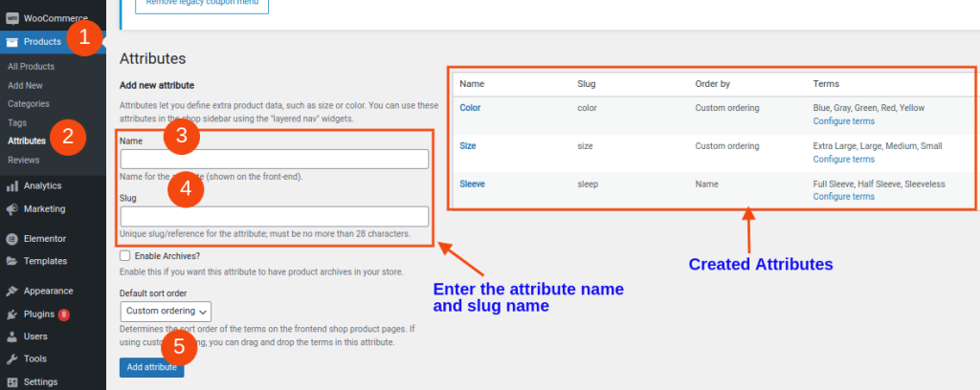Click the Terms column header
The image size is (980, 390).
click(x=826, y=83)
